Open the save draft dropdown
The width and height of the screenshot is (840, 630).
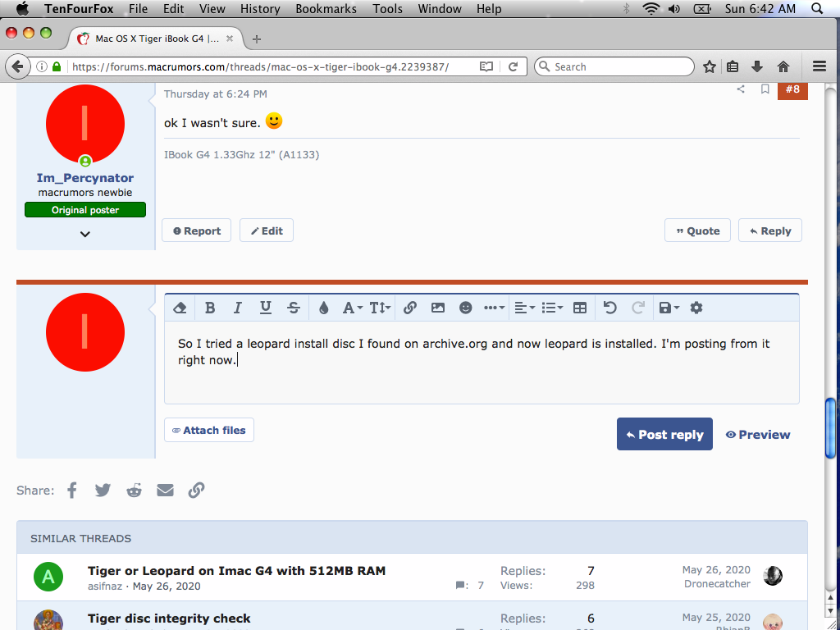tap(669, 308)
